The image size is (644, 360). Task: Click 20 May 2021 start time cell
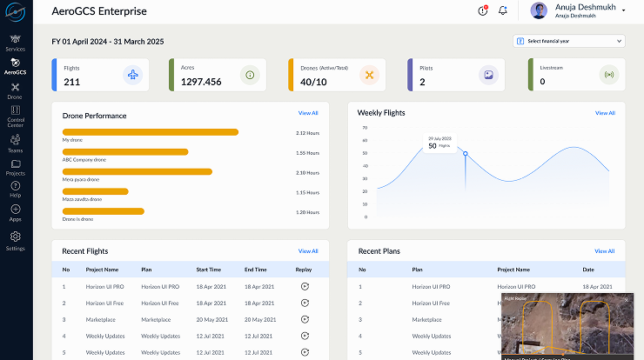[212, 319]
